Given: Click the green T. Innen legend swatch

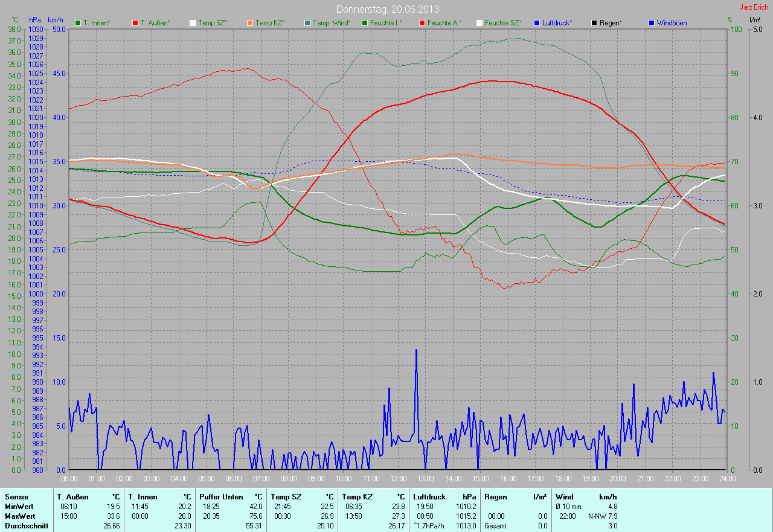Looking at the screenshot, I should [x=78, y=23].
